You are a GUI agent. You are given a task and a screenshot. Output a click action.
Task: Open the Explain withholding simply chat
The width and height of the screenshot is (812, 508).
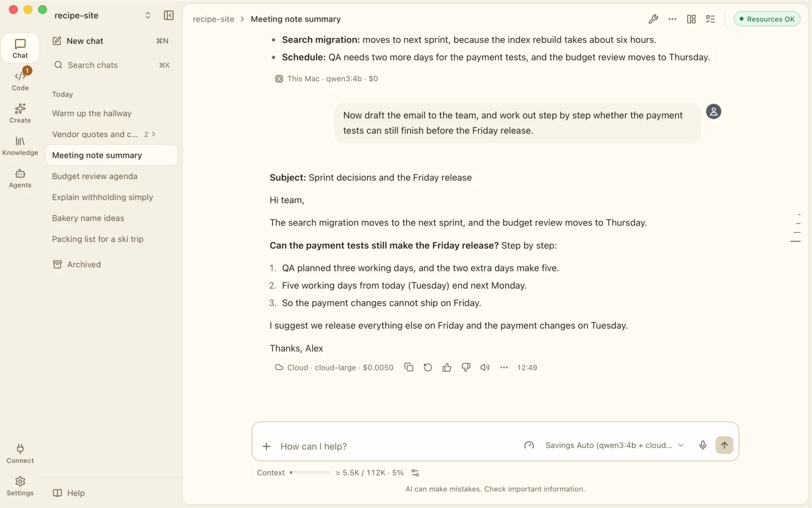click(112, 197)
